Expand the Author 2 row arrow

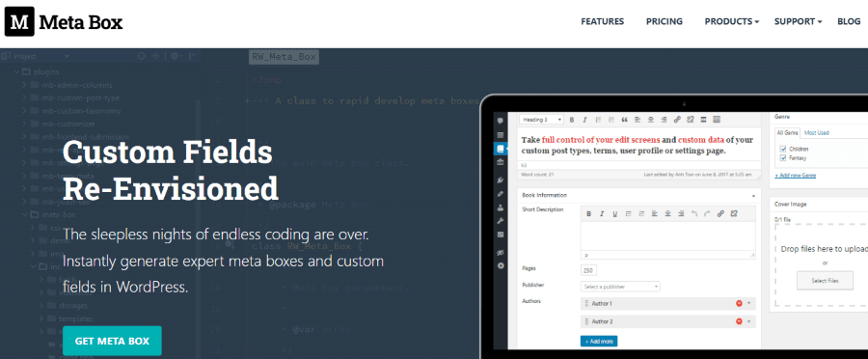click(749, 321)
